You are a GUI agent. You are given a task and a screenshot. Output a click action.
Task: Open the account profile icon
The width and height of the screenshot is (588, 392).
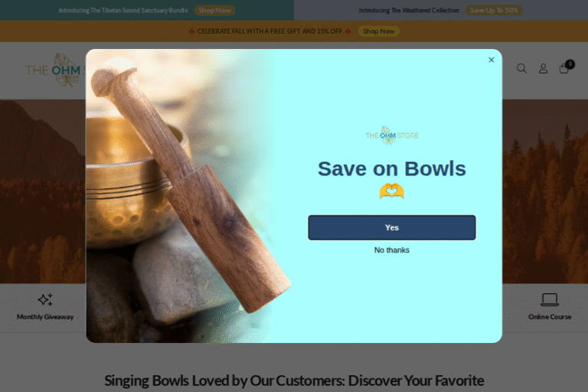(543, 68)
